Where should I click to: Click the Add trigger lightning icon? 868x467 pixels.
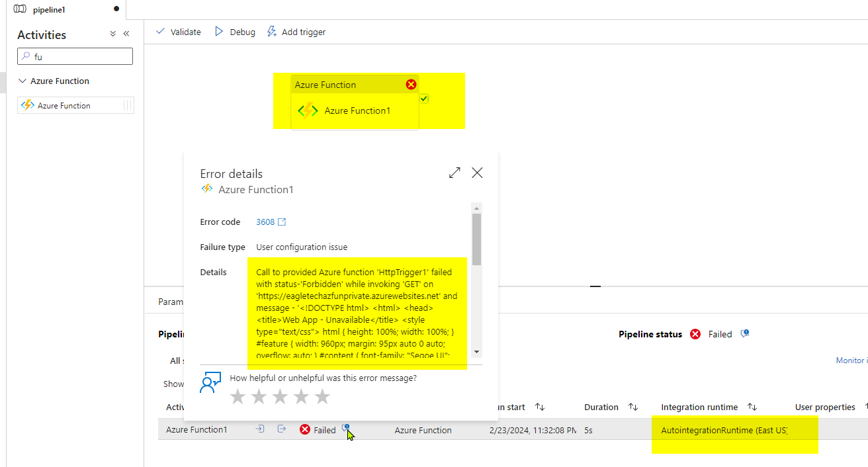pyautogui.click(x=271, y=32)
